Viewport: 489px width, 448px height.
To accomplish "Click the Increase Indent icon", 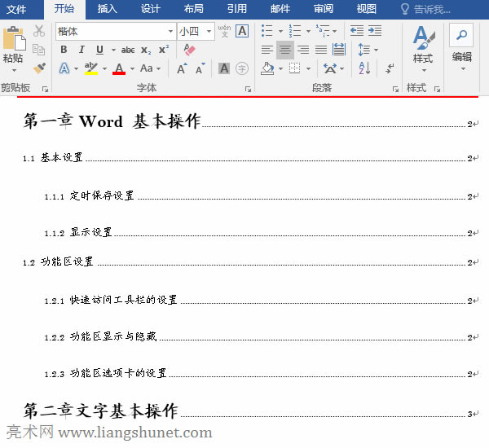I will (374, 31).
